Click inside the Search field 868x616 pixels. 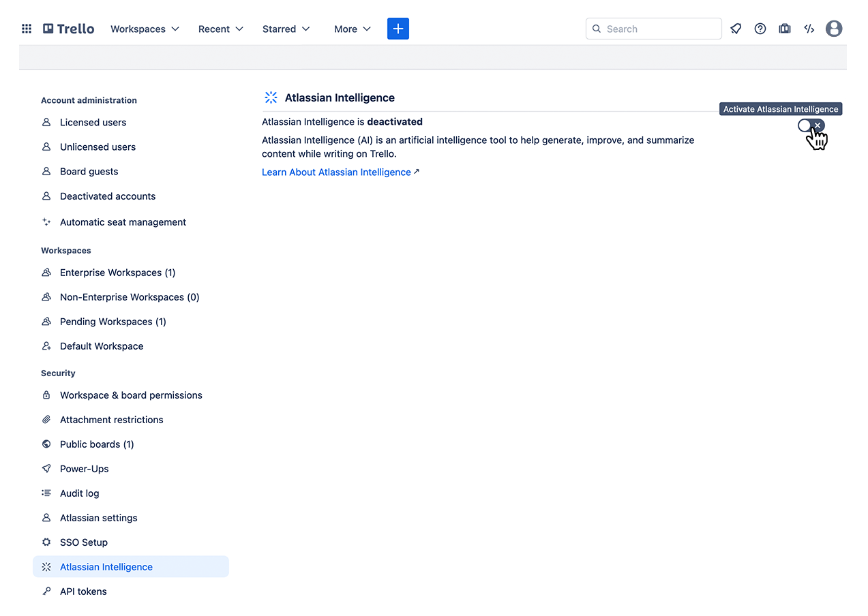click(653, 29)
